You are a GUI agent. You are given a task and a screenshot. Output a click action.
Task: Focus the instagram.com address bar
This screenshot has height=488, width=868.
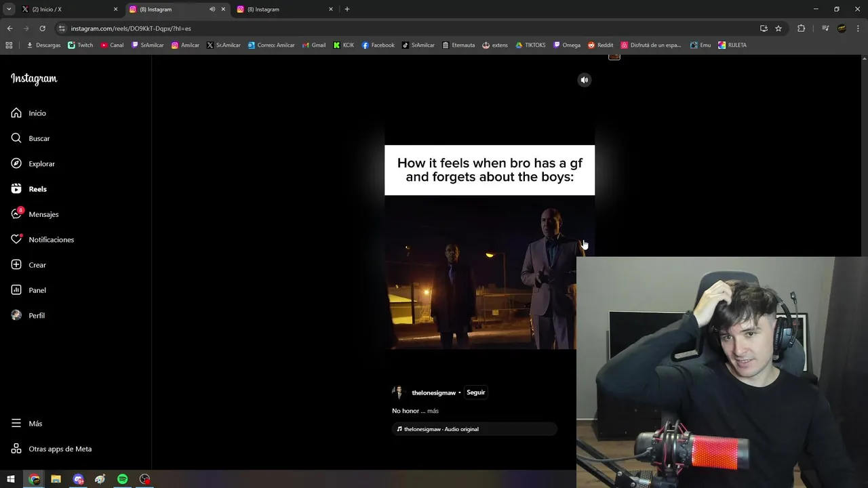tap(407, 28)
